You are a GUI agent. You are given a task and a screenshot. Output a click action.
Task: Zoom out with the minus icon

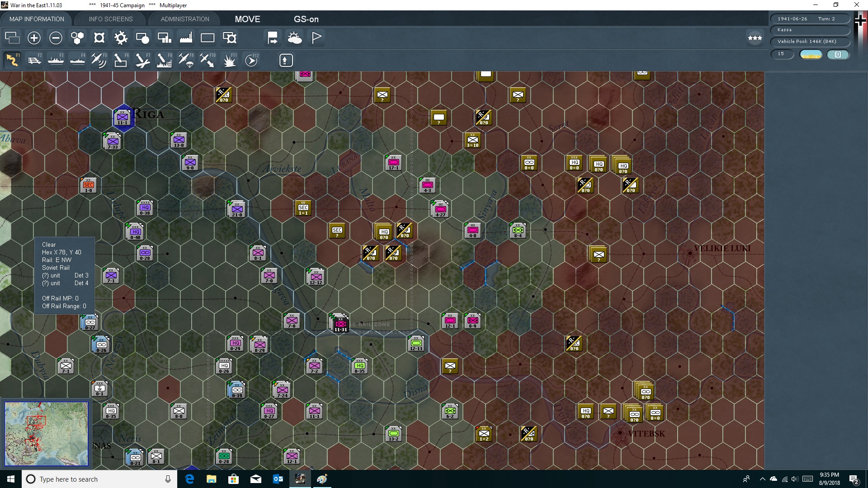[56, 38]
